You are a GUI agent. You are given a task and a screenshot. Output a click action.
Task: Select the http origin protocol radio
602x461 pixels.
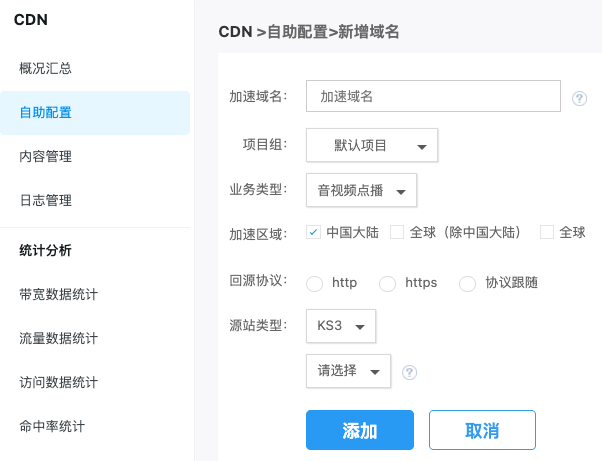tap(315, 283)
